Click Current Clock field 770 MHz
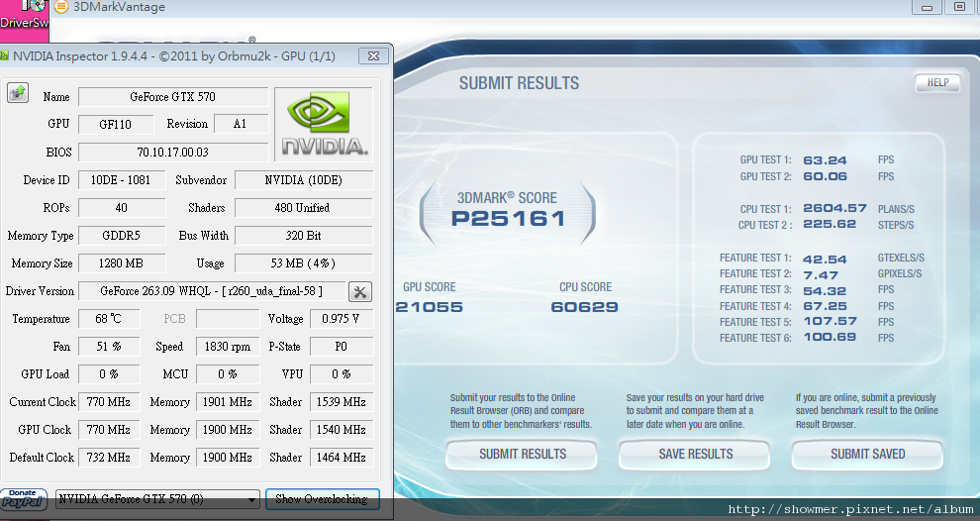The height and width of the screenshot is (521, 980). click(x=109, y=402)
